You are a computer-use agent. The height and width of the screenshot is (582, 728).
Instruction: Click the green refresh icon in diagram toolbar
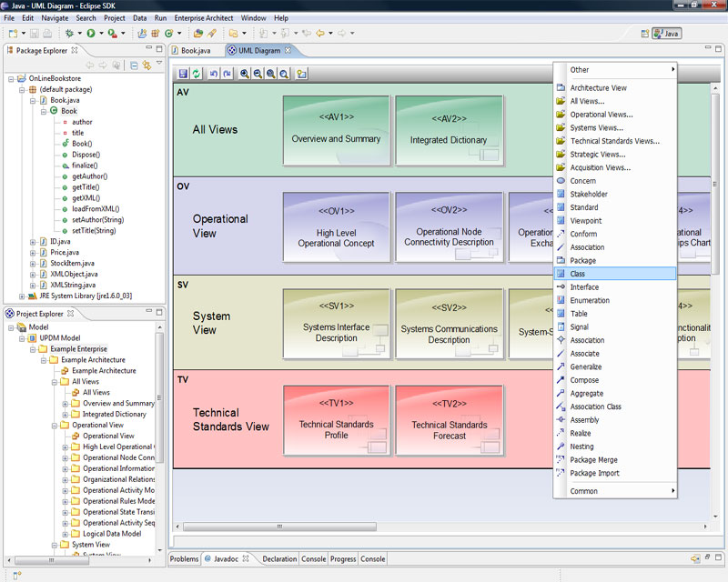(197, 74)
